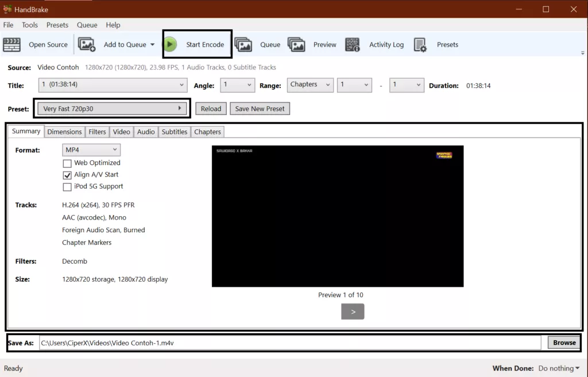Open the Very Fast 720p30 preset selector
This screenshot has width=588, height=377.
click(112, 109)
